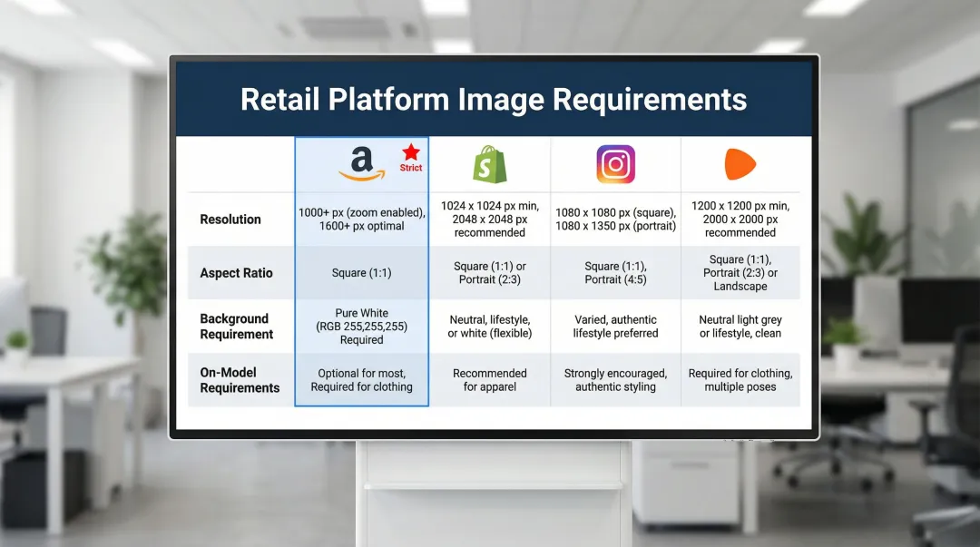
Task: Select the Square (1:1) cell under Amazon
Action: [x=361, y=273]
